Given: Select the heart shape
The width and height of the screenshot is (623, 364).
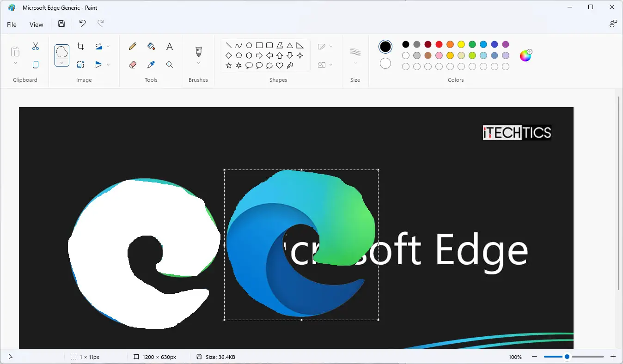Looking at the screenshot, I should (x=280, y=66).
